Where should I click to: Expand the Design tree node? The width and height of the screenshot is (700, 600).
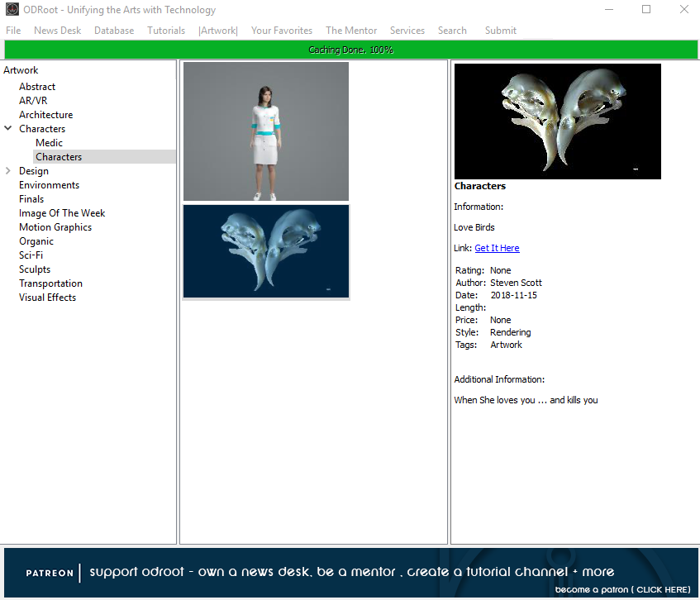pos(8,171)
